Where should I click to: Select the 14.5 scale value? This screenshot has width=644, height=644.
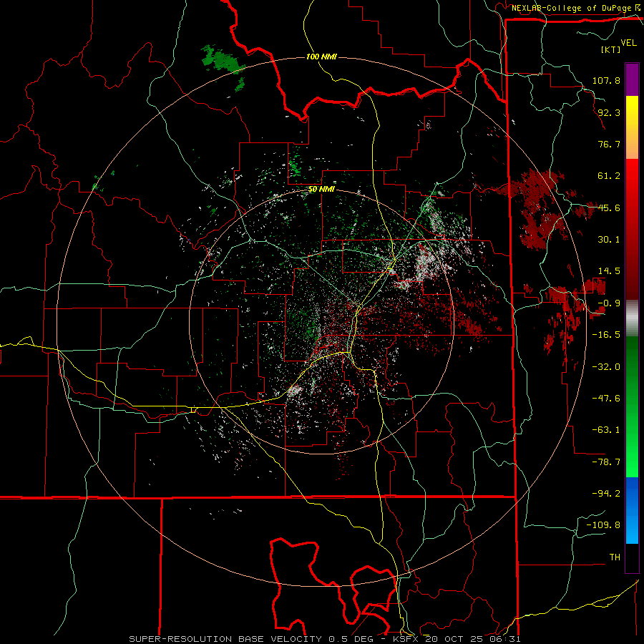point(609,271)
